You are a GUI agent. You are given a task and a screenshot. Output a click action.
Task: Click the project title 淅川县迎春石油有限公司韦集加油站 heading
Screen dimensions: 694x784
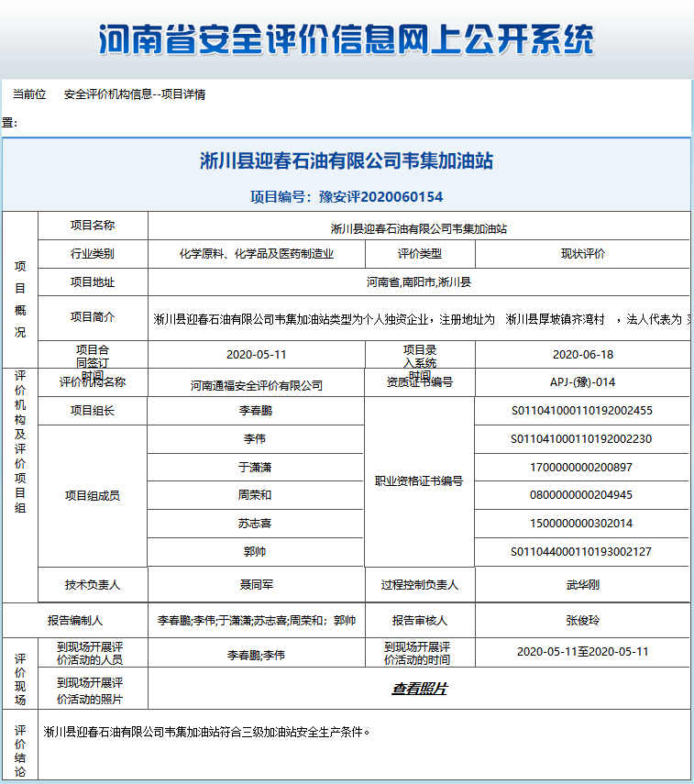[346, 161]
